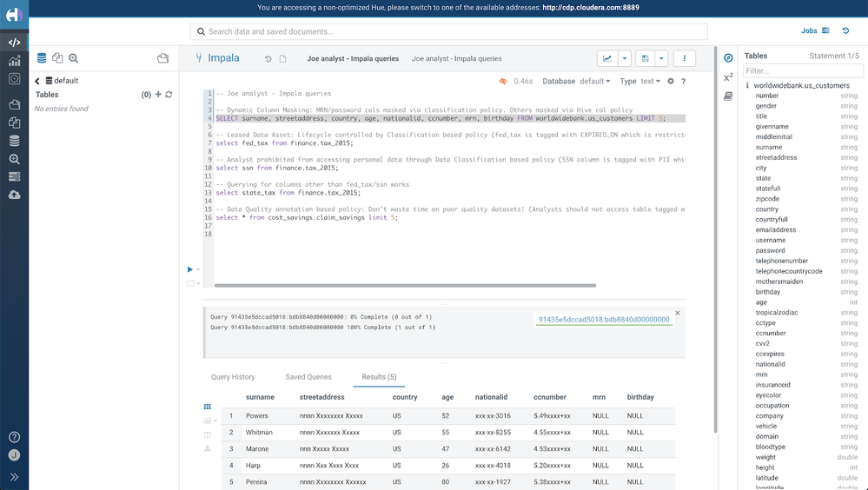Expand the Database default dropdown
This screenshot has width=868, height=490.
(x=595, y=82)
